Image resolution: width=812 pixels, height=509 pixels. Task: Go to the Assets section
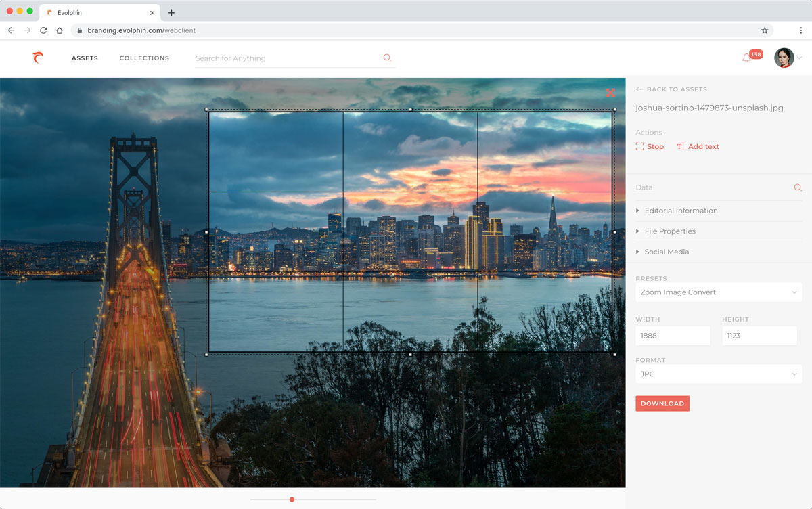tap(85, 58)
